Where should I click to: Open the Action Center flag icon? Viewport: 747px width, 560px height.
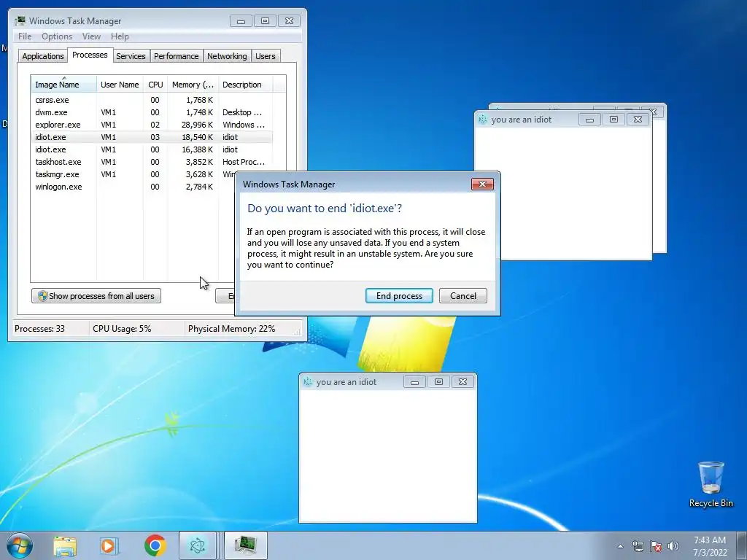tap(656, 546)
